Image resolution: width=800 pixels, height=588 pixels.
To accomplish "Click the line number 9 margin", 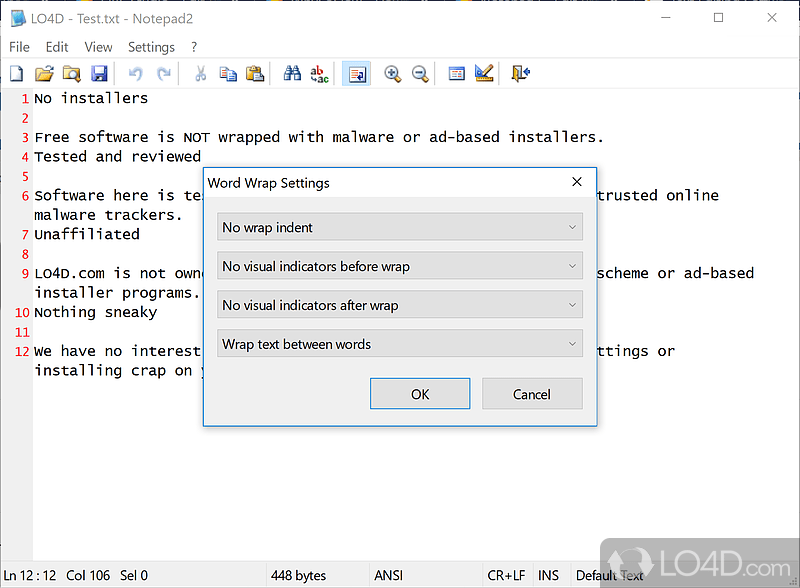I will [25, 274].
